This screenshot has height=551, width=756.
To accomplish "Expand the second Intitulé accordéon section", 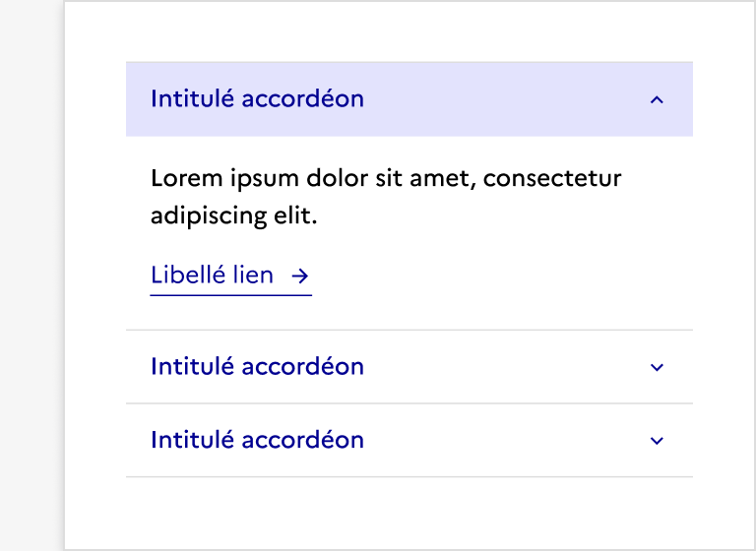I will [257, 367].
